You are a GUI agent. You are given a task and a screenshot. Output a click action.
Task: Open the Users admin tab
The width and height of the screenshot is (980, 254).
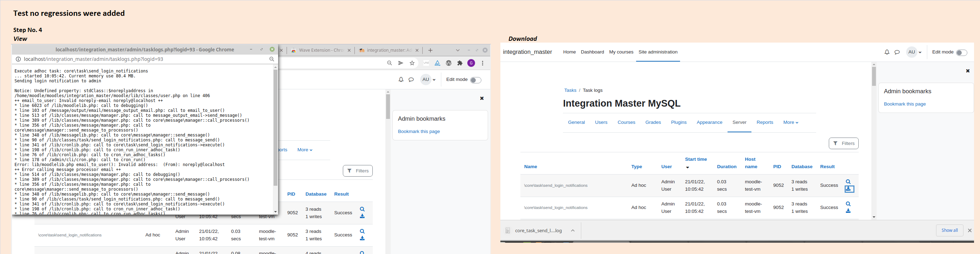pos(601,123)
